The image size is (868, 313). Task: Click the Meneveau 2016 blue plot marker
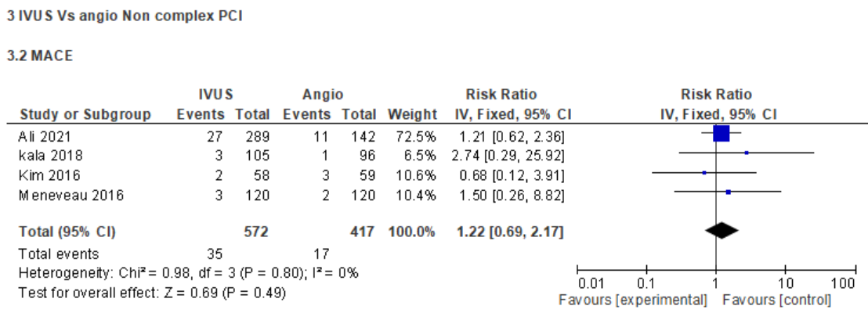pos(729,191)
